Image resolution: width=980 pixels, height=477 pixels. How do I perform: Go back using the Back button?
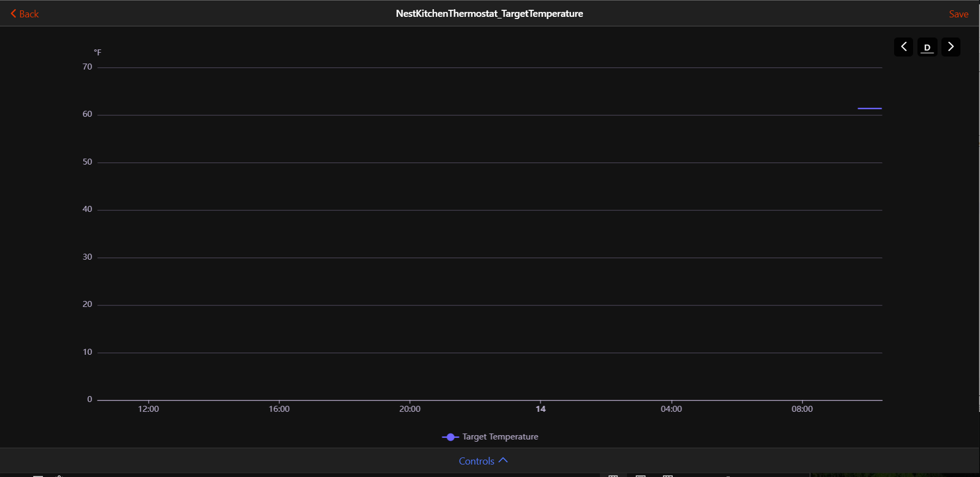click(25, 14)
